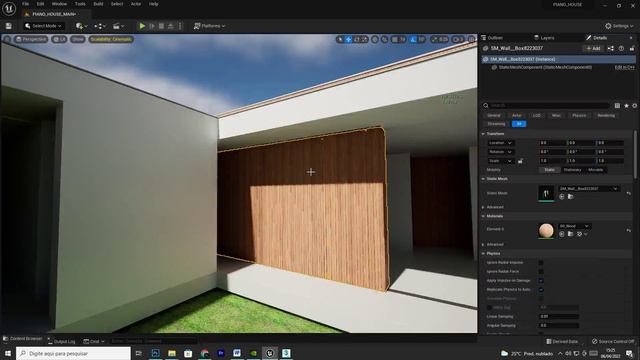Open the Lit view mode dropdown
640x360 pixels.
tap(60, 39)
